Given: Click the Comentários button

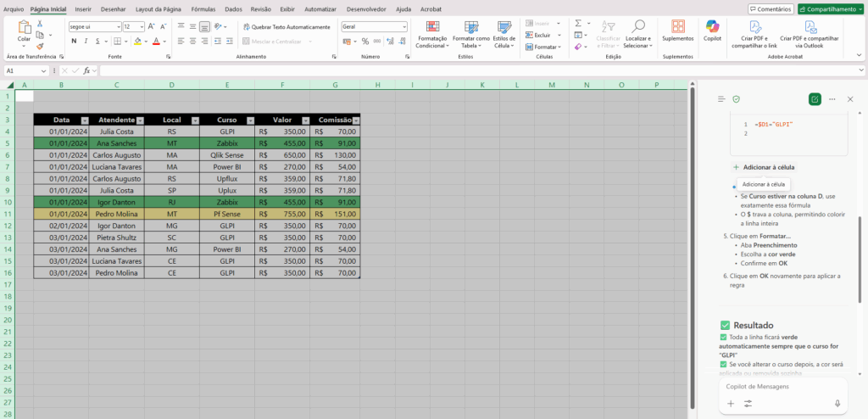Looking at the screenshot, I should click(x=771, y=8).
